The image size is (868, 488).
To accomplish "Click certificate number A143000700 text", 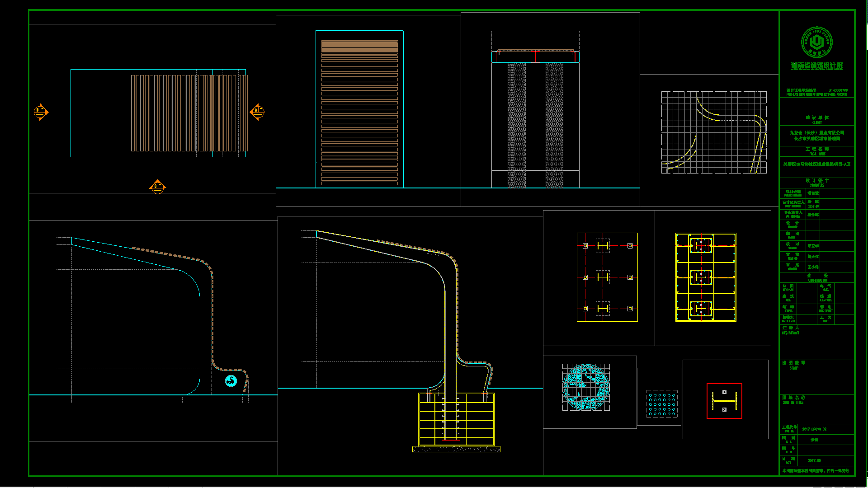I will (838, 90).
